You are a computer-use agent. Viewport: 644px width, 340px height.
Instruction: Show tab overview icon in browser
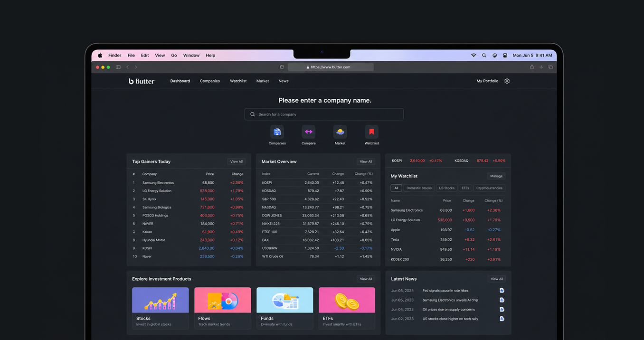(550, 67)
